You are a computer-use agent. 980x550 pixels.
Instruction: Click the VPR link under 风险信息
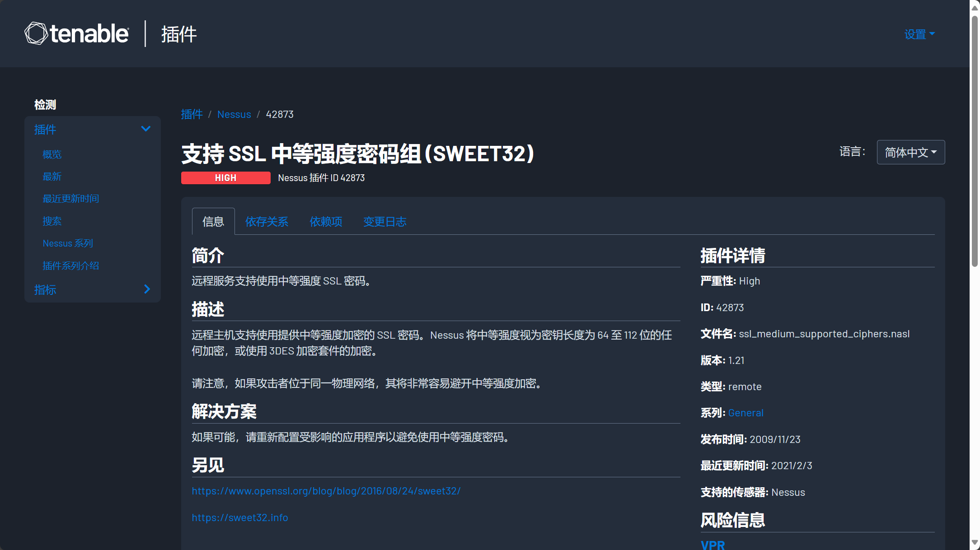pyautogui.click(x=713, y=545)
